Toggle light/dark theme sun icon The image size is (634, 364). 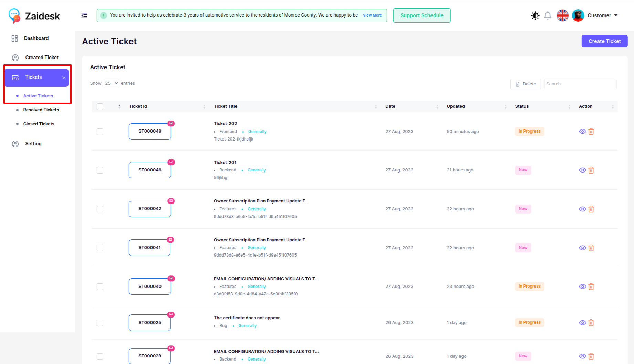pos(535,15)
